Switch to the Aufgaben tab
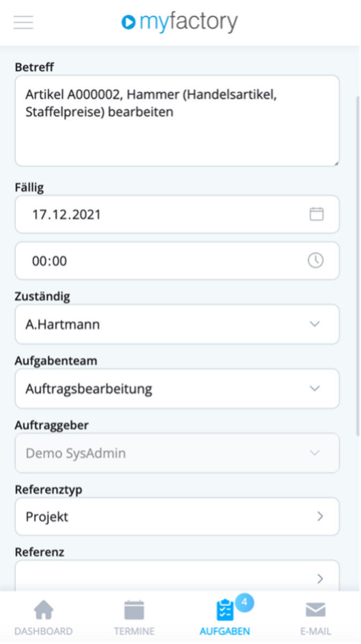Screen dimensions: 361x644 click(x=225, y=617)
